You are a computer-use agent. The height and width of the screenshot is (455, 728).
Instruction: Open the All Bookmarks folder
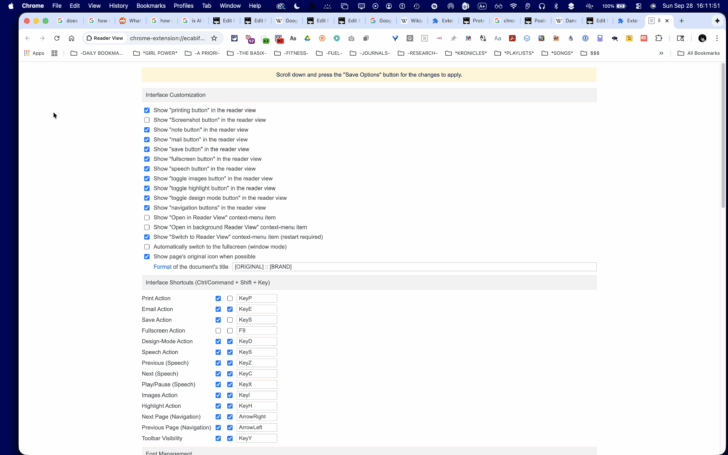tap(698, 53)
